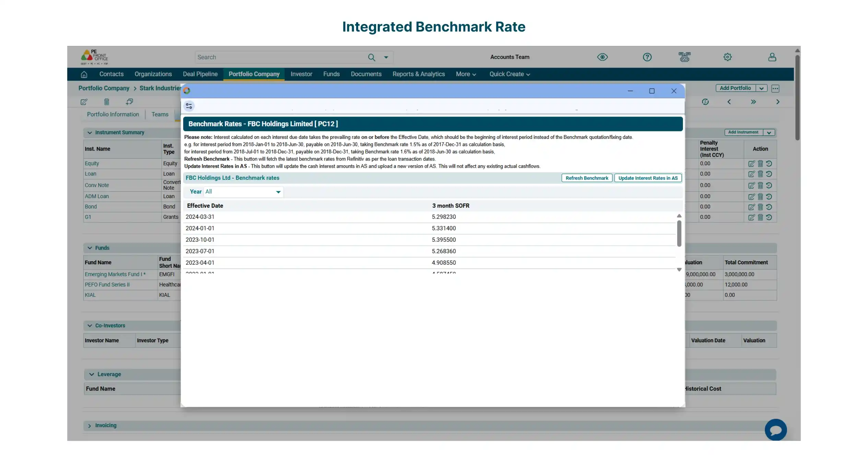Click the delete trash icon below the breadcrumb
The image size is (868, 456).
pos(107,102)
